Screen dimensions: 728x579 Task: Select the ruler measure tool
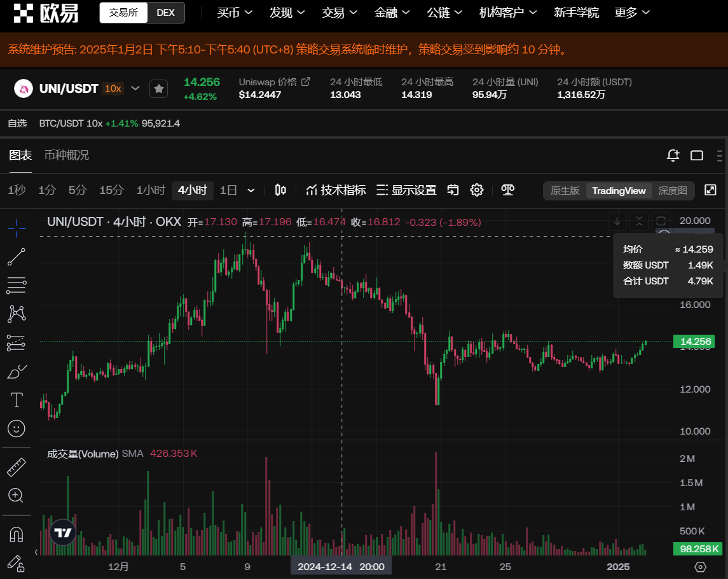coord(17,468)
